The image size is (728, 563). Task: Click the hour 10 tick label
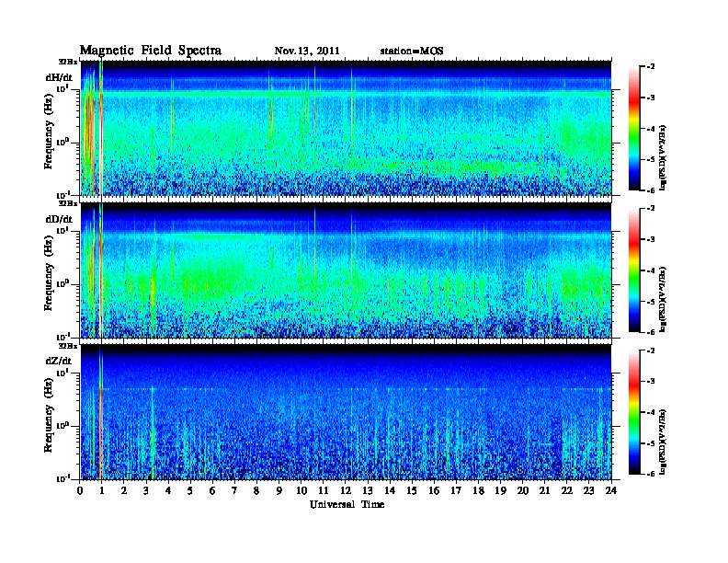pyautogui.click(x=301, y=490)
